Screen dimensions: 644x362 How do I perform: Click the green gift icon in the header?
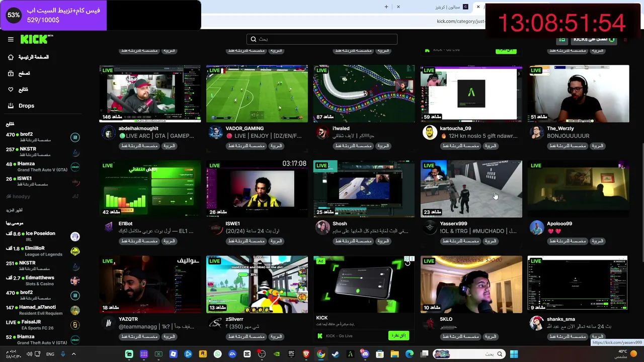click(x=562, y=39)
